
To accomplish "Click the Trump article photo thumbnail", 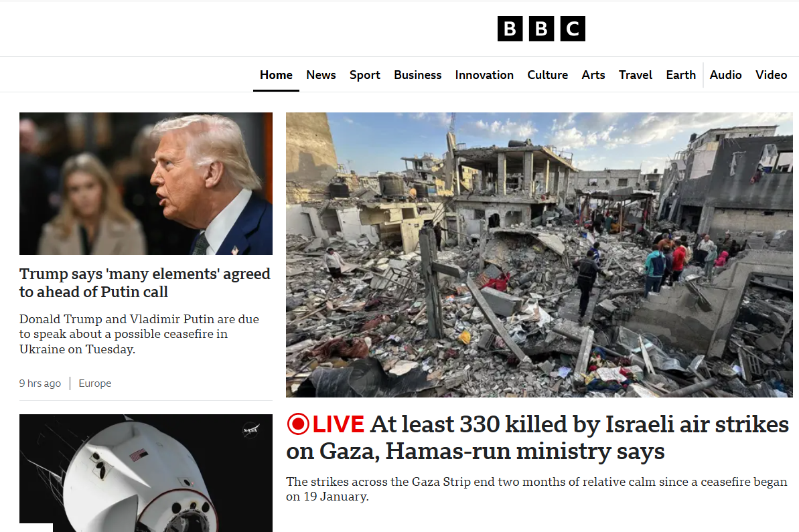I will 146,184.
